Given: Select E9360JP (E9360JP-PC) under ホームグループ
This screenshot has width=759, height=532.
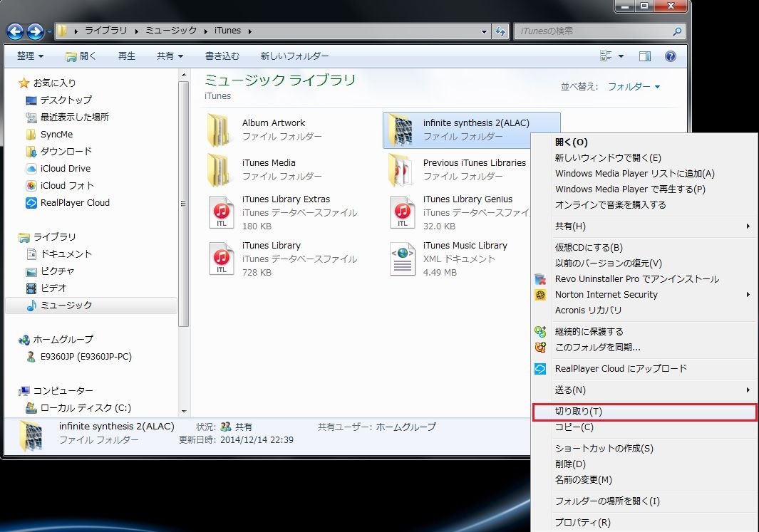Looking at the screenshot, I should pos(86,357).
